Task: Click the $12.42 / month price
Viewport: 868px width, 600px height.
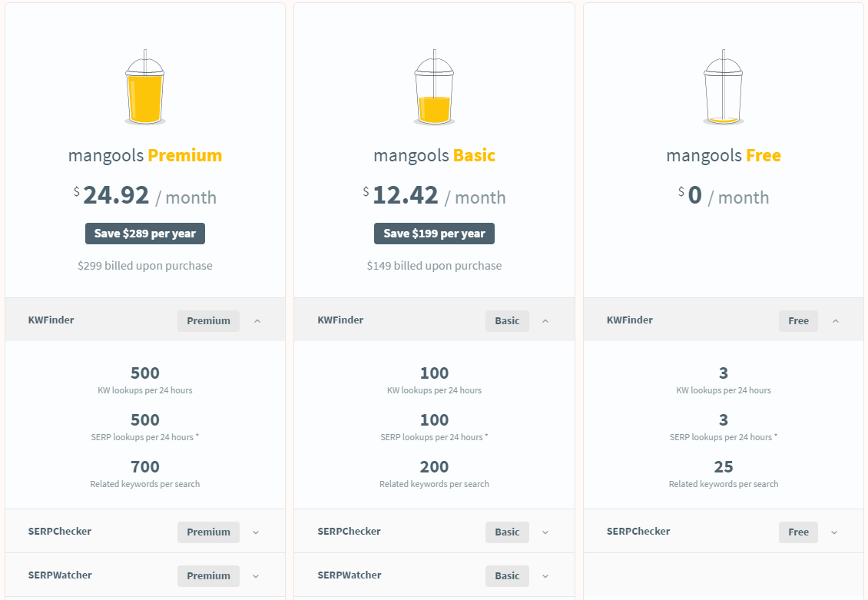Action: coord(435,195)
